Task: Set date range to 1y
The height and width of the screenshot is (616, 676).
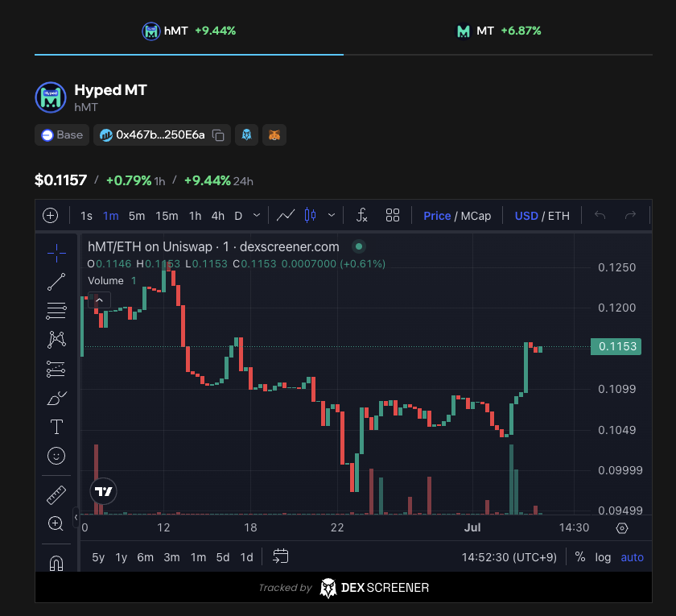Action: (122, 557)
